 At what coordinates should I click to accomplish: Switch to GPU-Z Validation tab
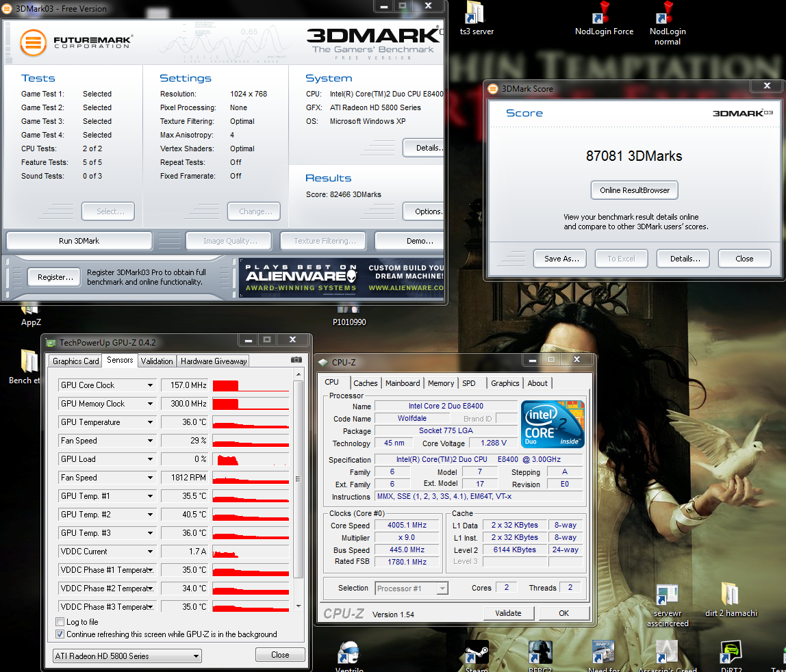[x=156, y=361]
